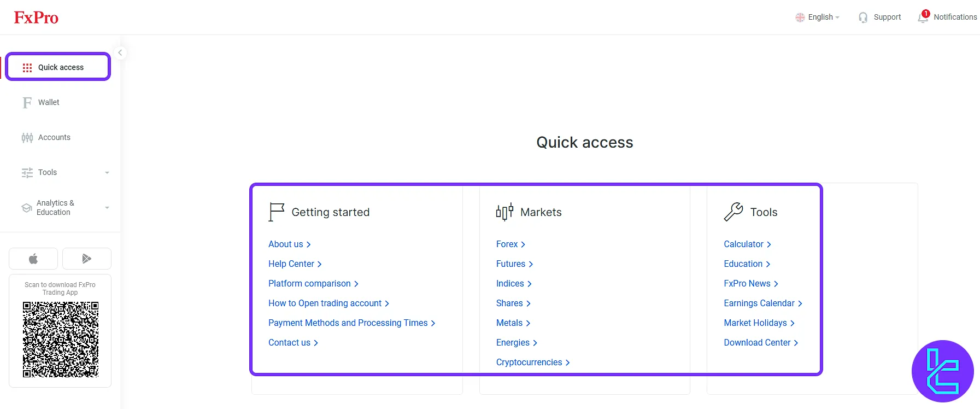The height and width of the screenshot is (409, 980).
Task: Click the Wallet F icon
Action: (27, 102)
